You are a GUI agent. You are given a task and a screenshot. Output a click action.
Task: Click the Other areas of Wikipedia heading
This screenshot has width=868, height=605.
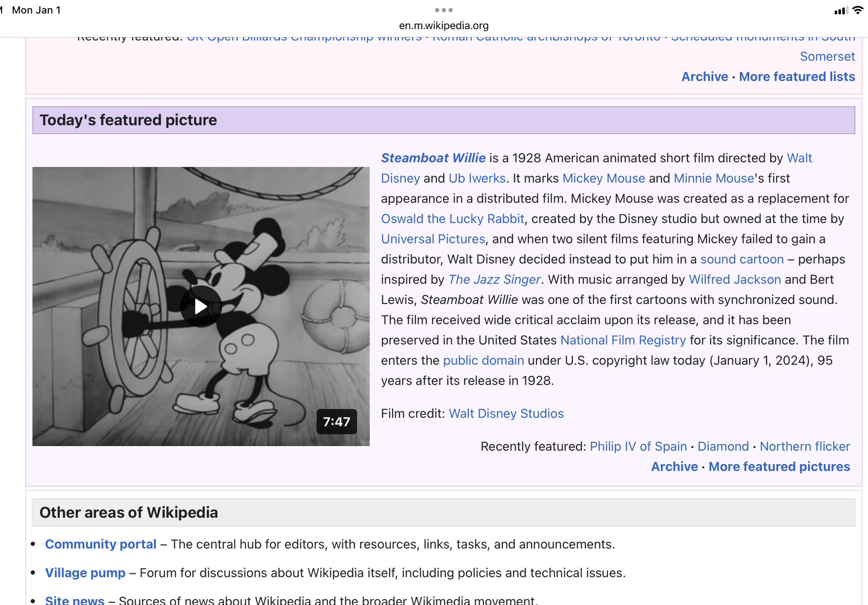click(x=129, y=513)
